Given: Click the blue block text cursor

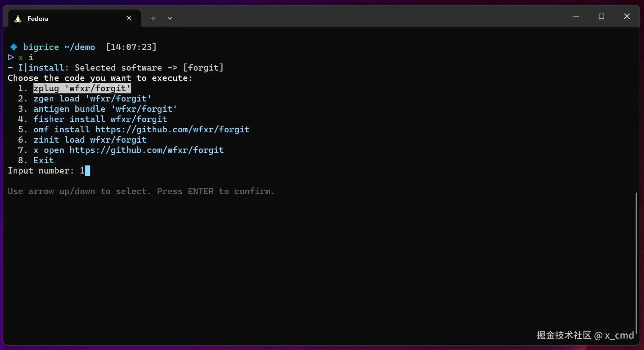Looking at the screenshot, I should point(87,171).
